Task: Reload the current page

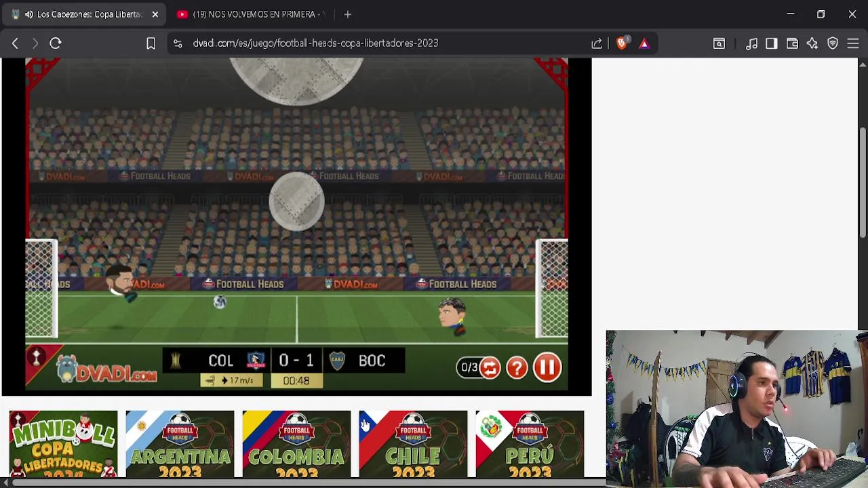Action: [x=56, y=43]
